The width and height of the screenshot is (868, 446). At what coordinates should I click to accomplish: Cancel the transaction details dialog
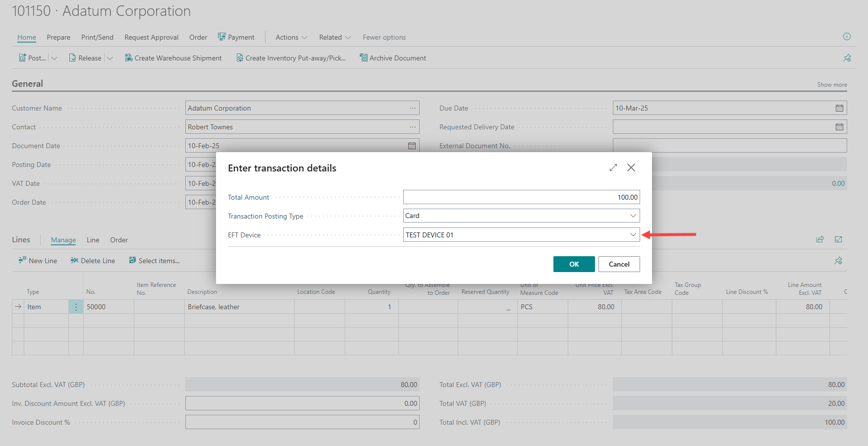[x=619, y=264]
